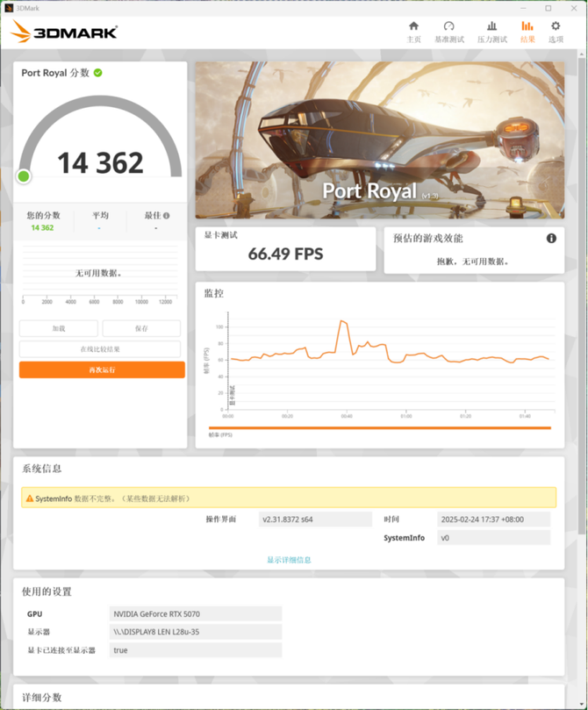Click the version field v2.31.8372 s64
This screenshot has height=710, width=588.
click(x=315, y=520)
